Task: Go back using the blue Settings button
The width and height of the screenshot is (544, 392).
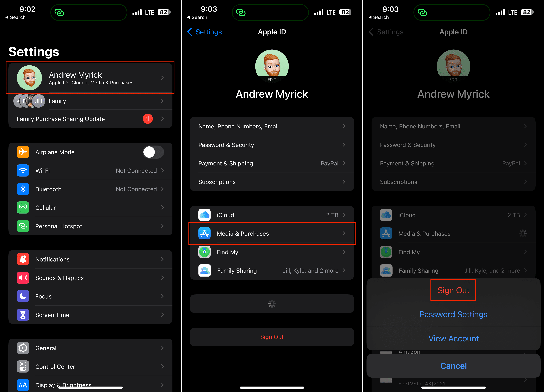Action: [x=204, y=32]
